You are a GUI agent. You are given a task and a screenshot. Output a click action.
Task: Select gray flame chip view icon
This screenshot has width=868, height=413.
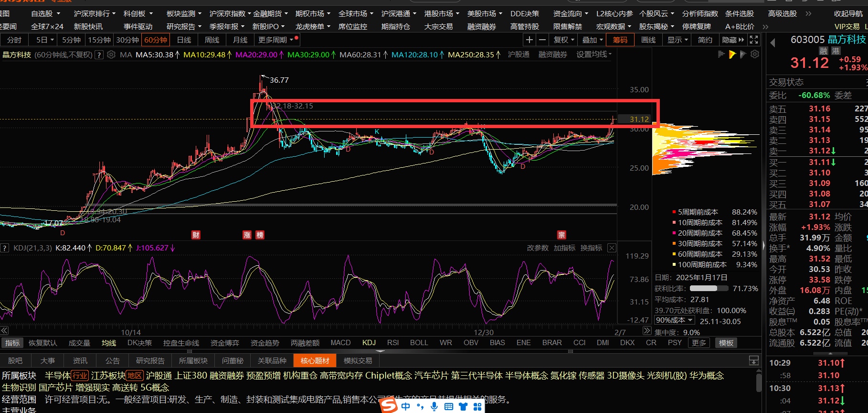tap(743, 54)
